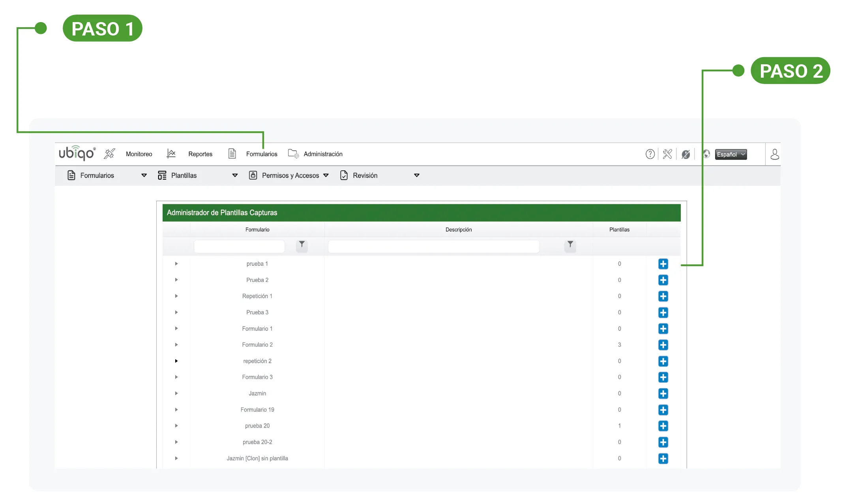Click the Plantillas column header
This screenshot has height=504, width=843.
point(619,230)
